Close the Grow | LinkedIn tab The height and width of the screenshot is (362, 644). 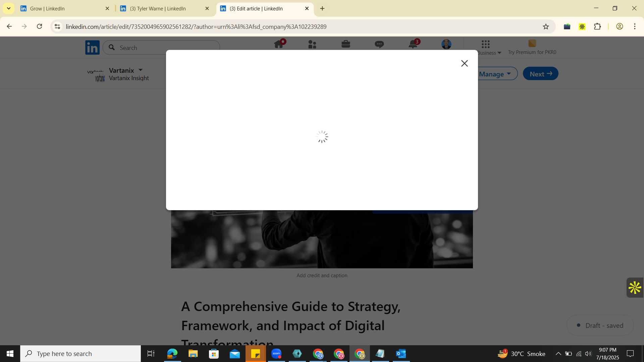coord(107,8)
